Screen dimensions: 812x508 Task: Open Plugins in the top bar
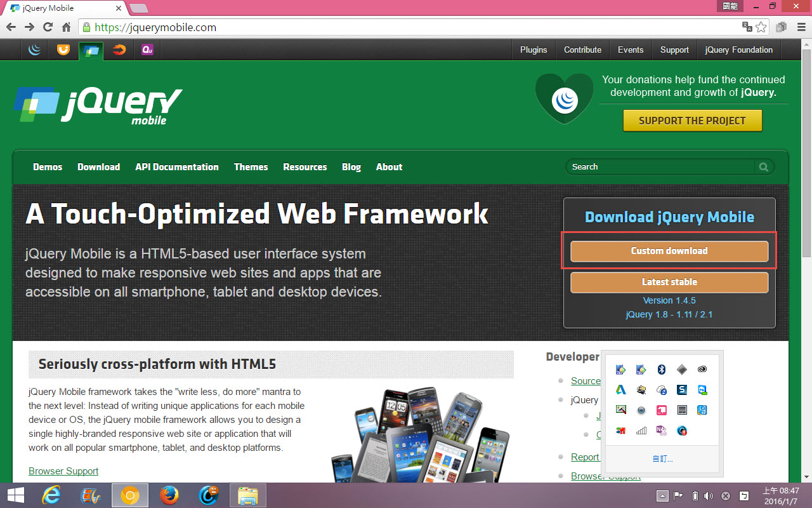(x=534, y=50)
